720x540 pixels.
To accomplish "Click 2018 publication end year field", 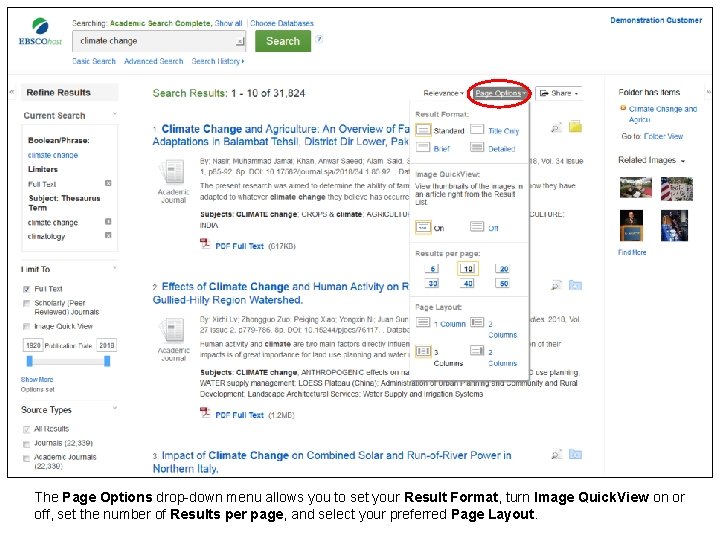I will (107, 345).
